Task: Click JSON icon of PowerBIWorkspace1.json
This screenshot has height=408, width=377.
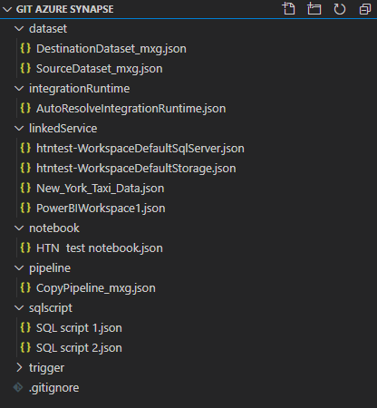Action: [x=26, y=208]
